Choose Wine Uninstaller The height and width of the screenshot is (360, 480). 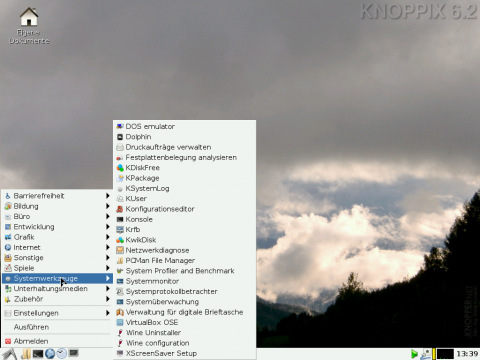184,333
